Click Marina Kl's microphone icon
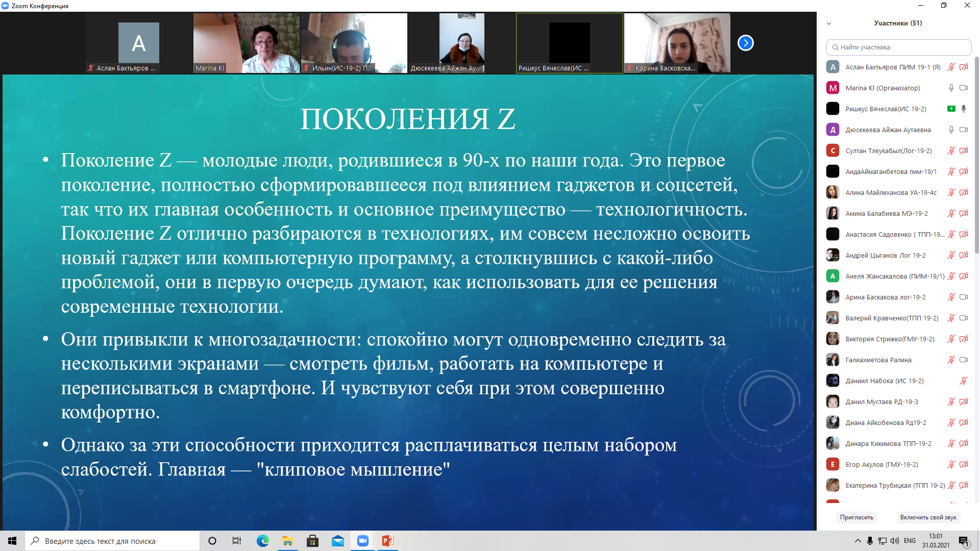The height and width of the screenshot is (551, 980). (x=951, y=88)
